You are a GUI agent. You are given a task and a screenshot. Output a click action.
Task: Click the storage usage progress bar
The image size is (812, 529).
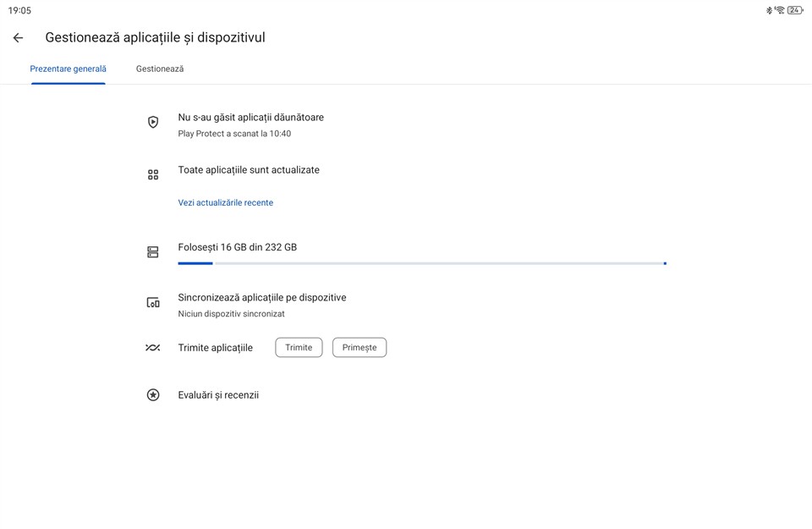coord(421,263)
